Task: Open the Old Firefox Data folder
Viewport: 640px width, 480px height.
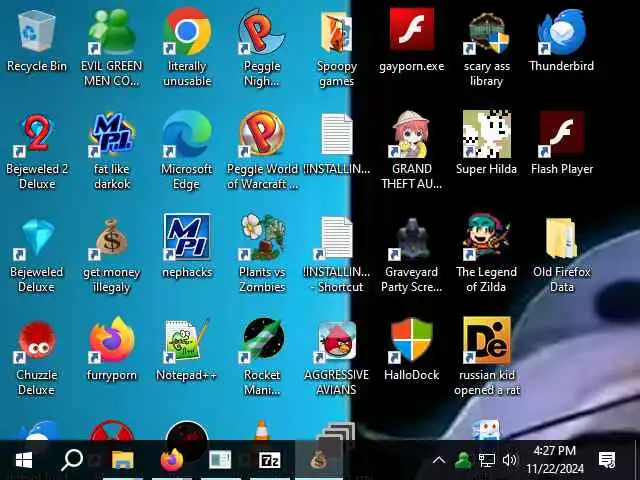Action: [x=562, y=238]
